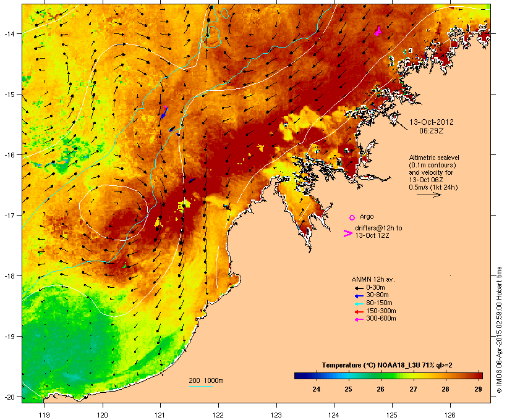Click the latitude axis label -20
This screenshot has height=420, width=507.
(9, 397)
